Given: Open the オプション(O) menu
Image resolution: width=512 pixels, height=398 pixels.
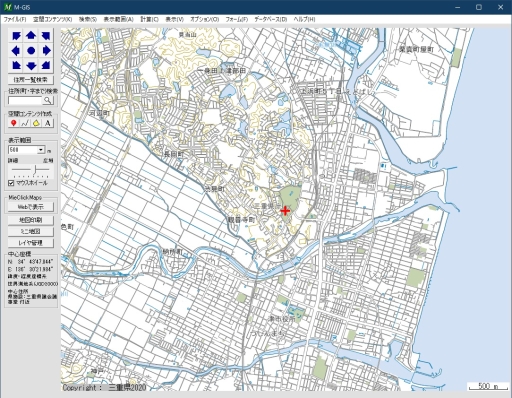Looking at the screenshot, I should [205, 19].
